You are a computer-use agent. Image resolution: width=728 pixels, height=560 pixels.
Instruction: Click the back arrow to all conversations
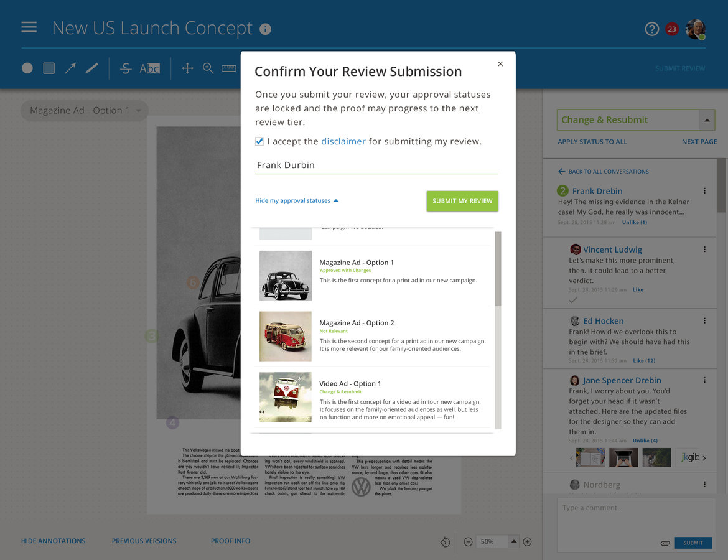(x=561, y=171)
